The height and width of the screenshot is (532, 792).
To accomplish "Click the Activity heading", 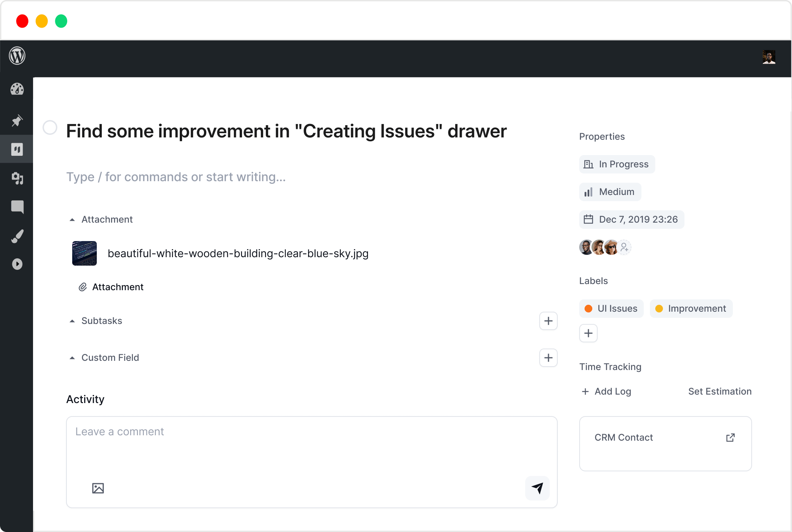I will [85, 399].
